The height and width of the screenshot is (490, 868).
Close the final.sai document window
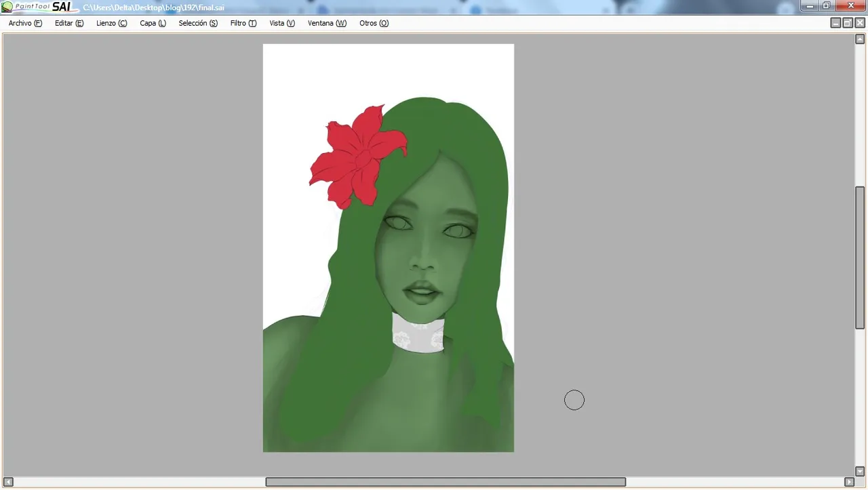tap(860, 23)
